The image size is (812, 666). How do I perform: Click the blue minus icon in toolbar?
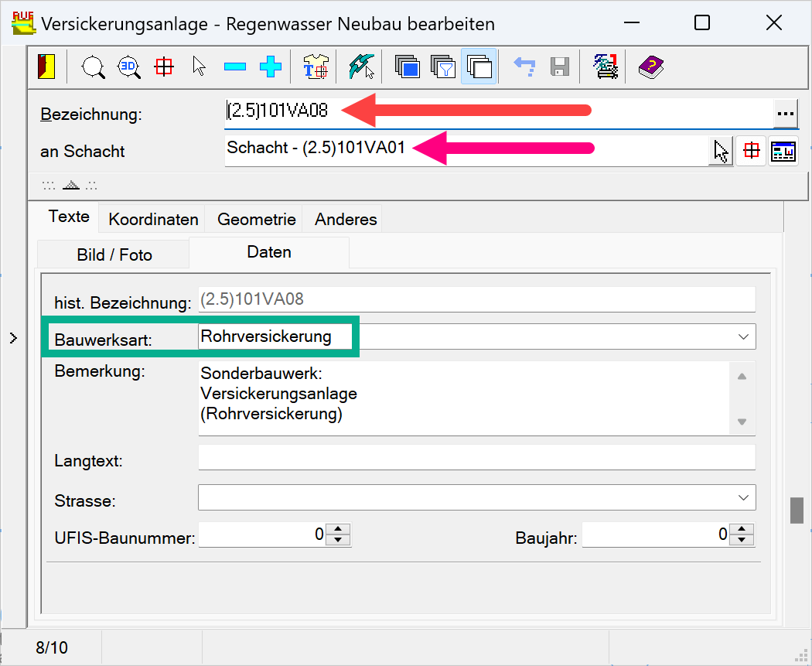pyautogui.click(x=235, y=67)
